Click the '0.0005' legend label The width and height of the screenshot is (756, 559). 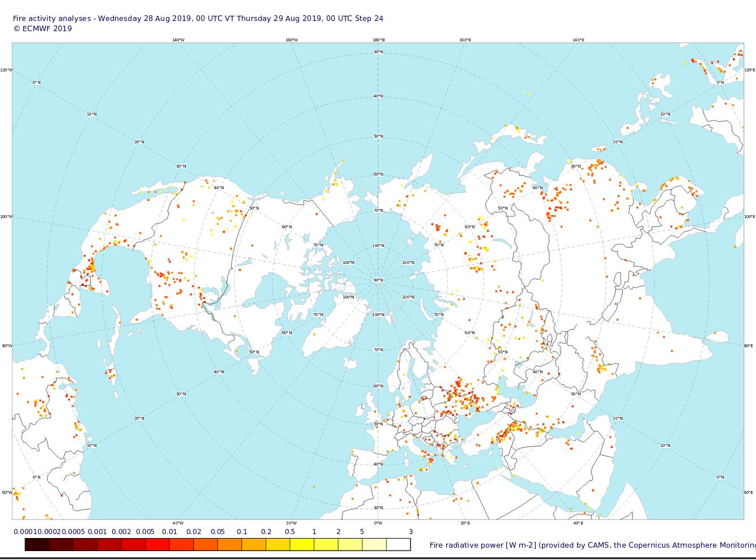point(72,532)
